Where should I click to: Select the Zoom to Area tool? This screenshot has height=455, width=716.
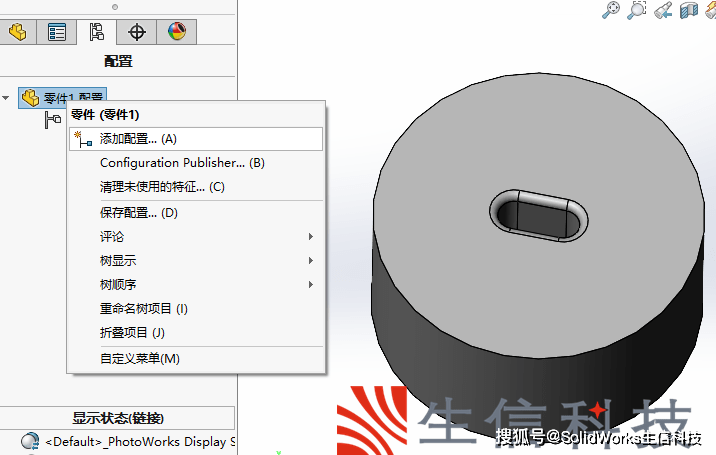click(x=637, y=10)
